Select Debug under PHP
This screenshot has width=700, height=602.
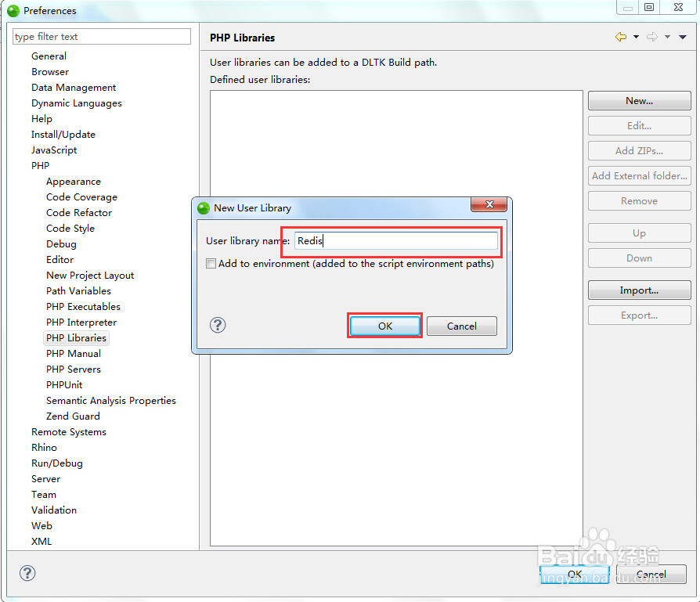click(61, 244)
